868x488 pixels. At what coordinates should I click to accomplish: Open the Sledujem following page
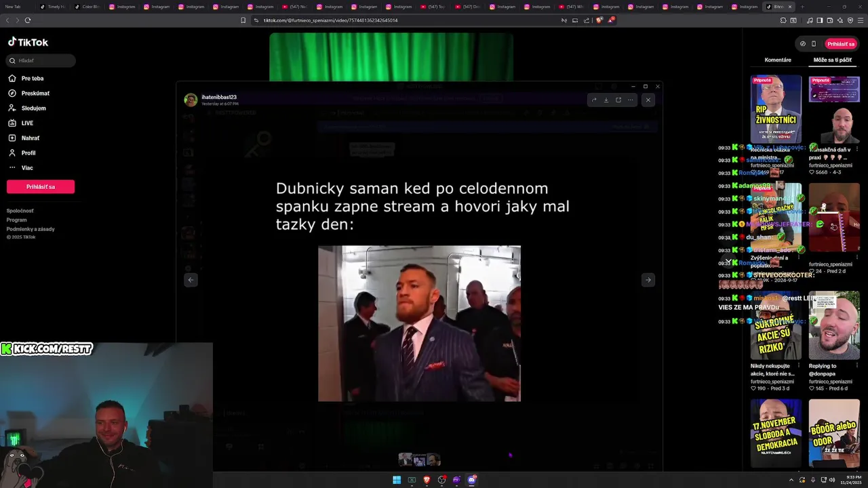[x=27, y=108]
